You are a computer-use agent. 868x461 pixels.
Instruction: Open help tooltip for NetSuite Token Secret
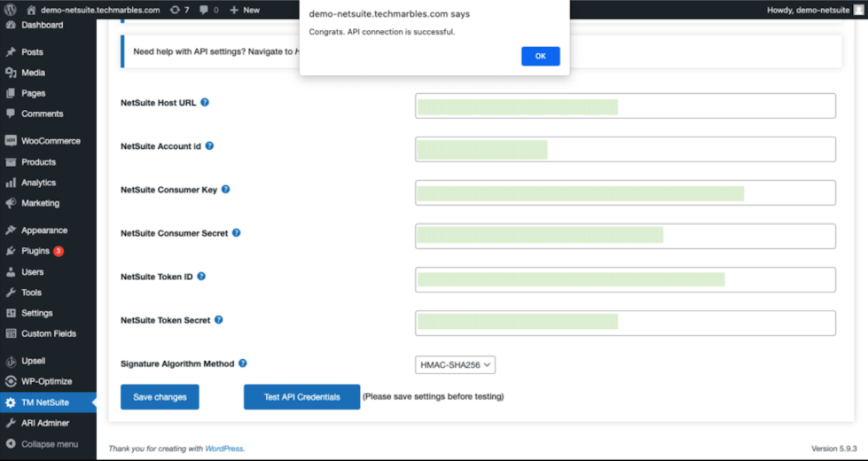(219, 320)
